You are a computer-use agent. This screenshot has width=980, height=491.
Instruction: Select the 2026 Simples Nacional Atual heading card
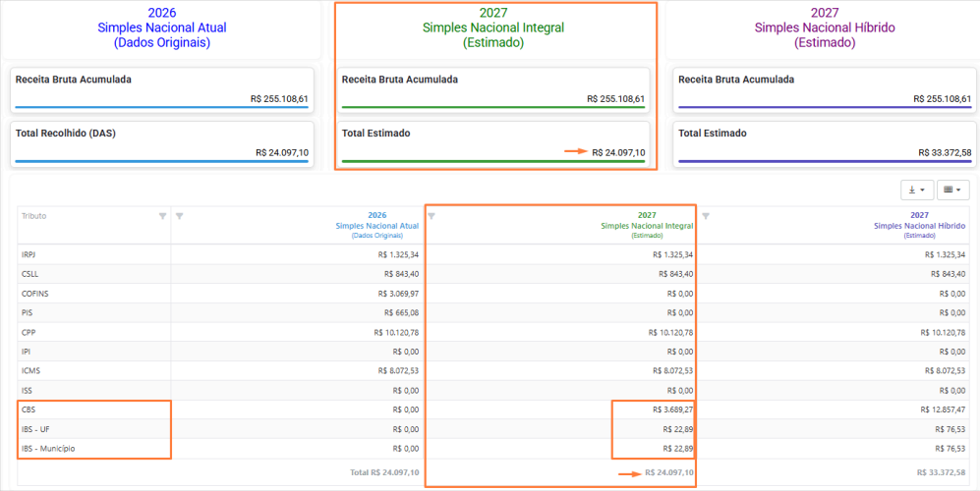[162, 27]
